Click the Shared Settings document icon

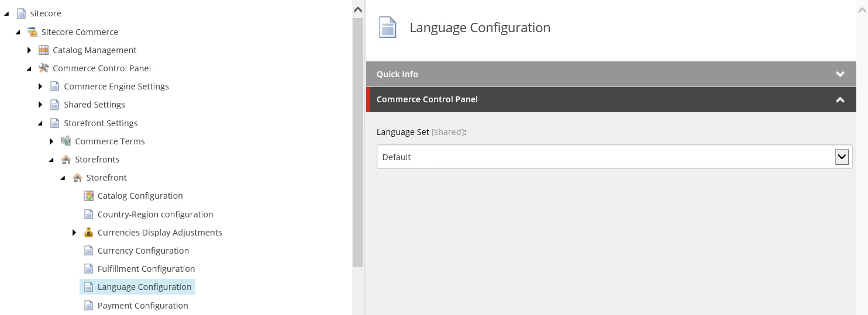point(54,105)
